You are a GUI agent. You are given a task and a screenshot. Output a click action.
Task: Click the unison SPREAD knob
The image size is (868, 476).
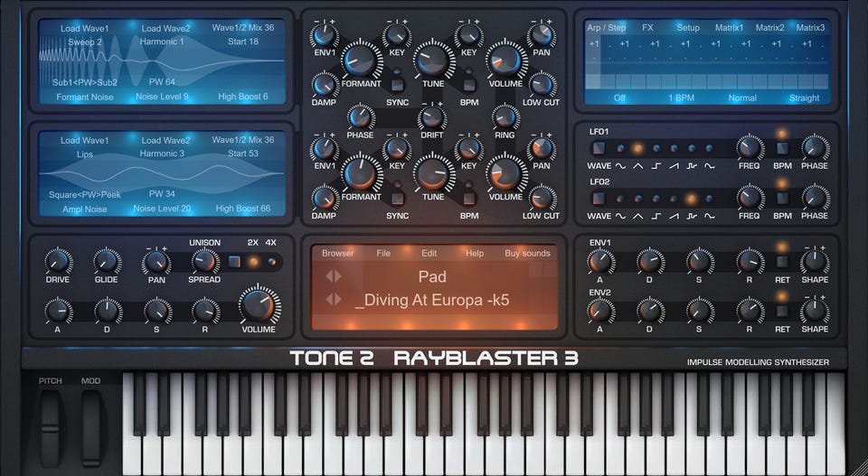[204, 262]
